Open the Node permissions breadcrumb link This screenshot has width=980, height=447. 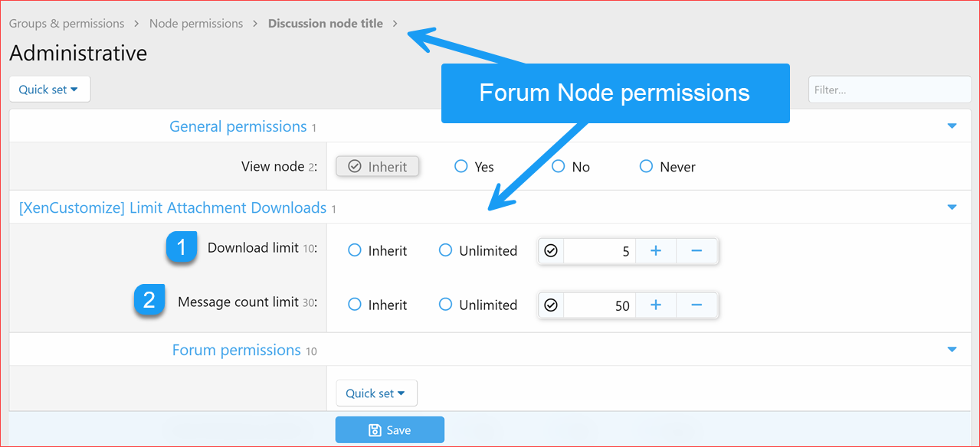(196, 23)
